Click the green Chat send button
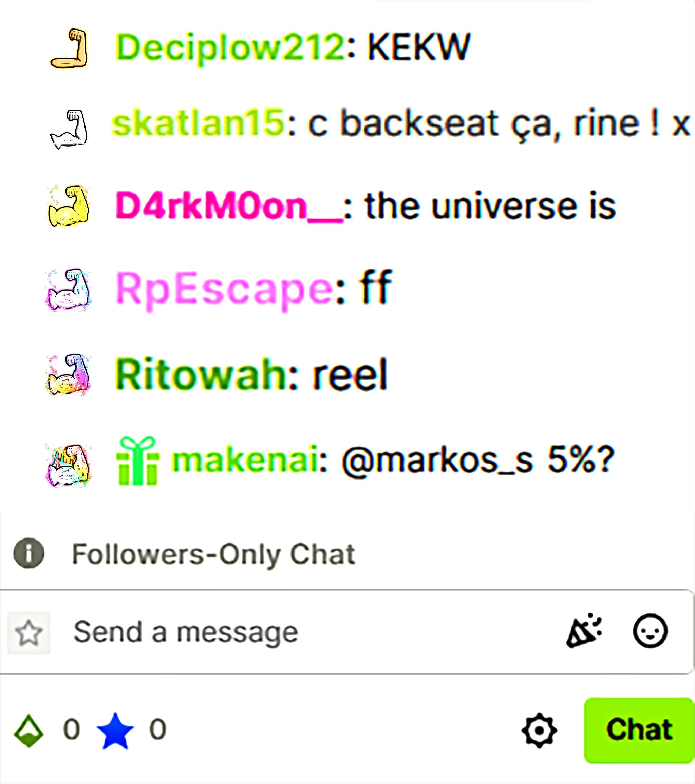The height and width of the screenshot is (784, 695). pyautogui.click(x=639, y=730)
